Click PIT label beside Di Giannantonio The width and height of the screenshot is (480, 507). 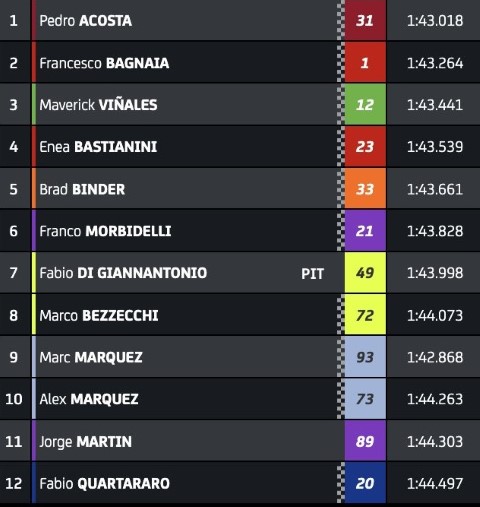tap(312, 274)
